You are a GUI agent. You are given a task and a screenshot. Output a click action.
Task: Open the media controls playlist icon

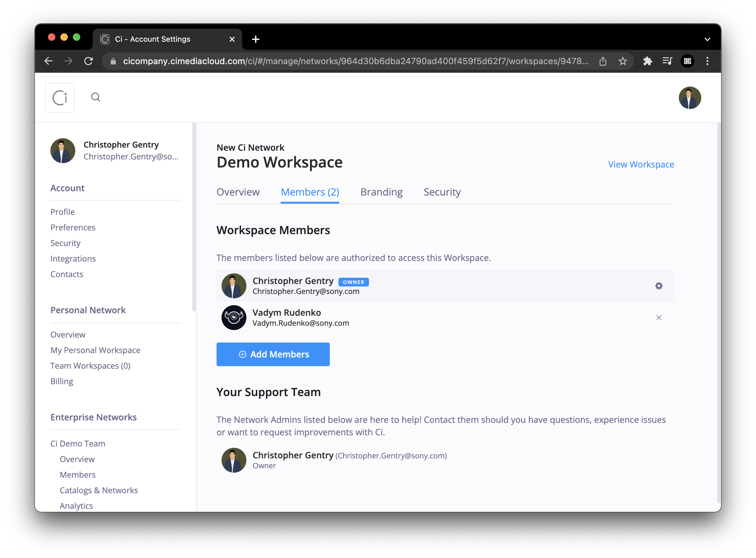coord(667,61)
